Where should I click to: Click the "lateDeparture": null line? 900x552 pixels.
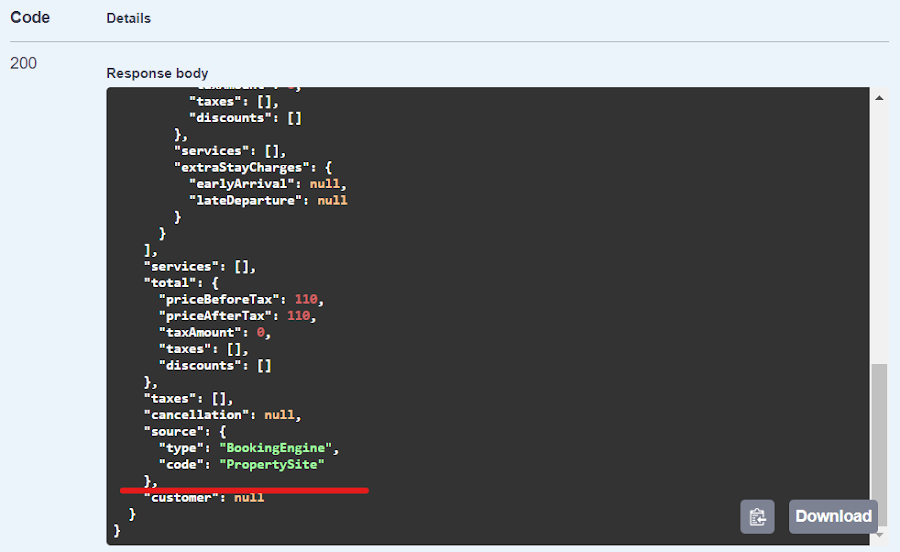tap(268, 200)
